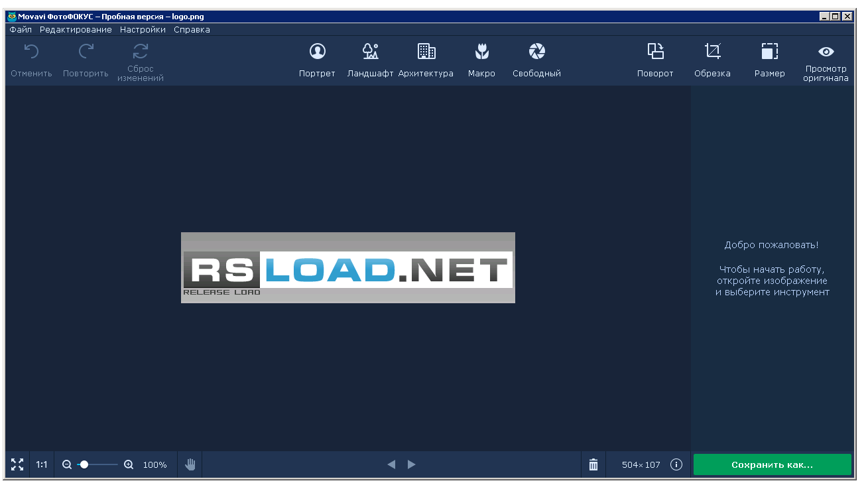Minimize the Movavi ФотоФОКУС window
The image size is (868, 491).
click(825, 17)
